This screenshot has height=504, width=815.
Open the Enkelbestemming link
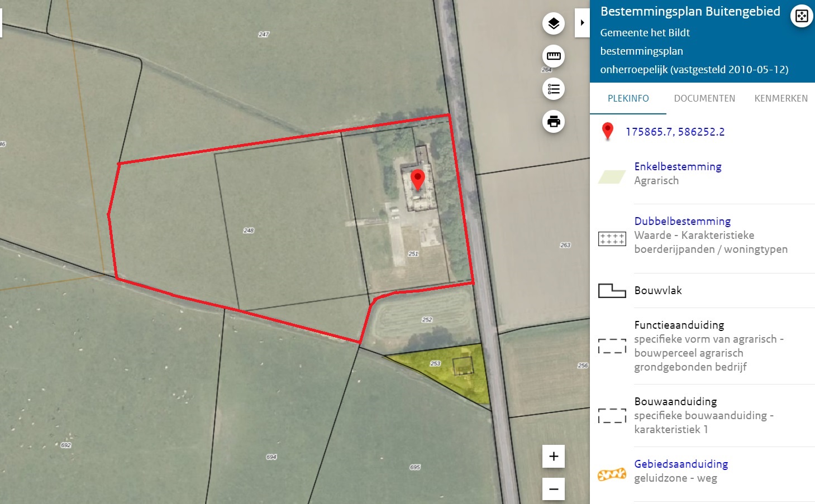[x=678, y=166]
